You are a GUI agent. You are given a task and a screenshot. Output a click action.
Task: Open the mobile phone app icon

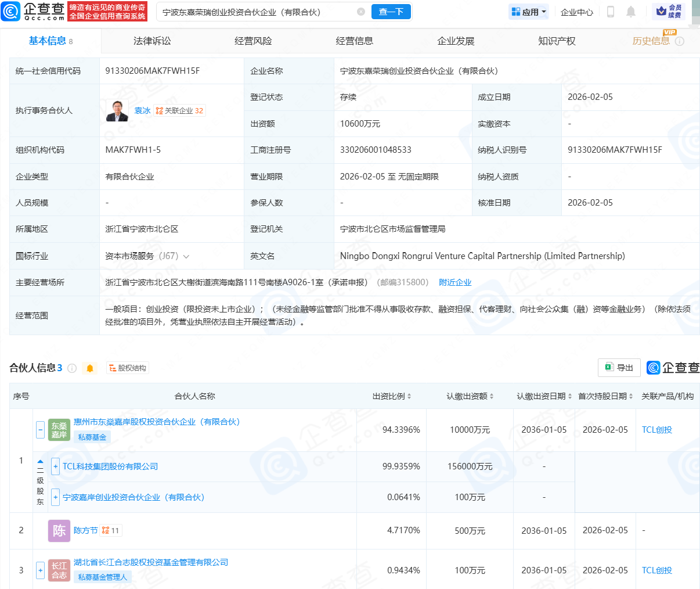[x=610, y=12]
